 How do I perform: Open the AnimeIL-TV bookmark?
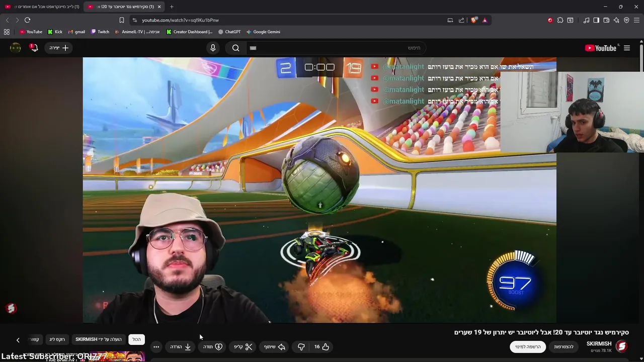[137, 32]
